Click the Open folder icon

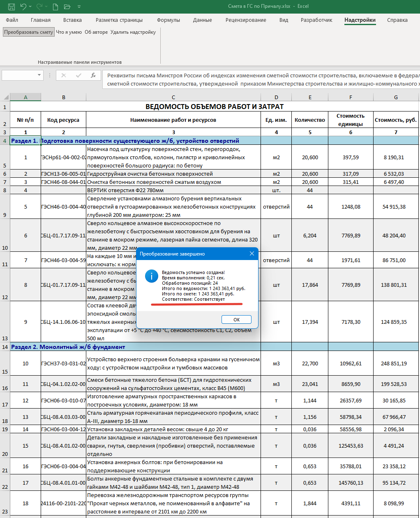point(67,7)
